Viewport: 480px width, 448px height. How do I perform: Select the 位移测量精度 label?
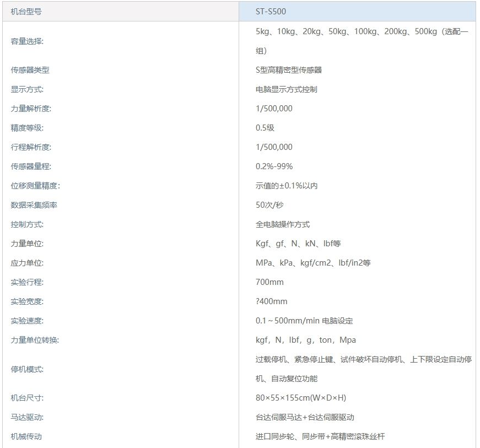(35, 186)
